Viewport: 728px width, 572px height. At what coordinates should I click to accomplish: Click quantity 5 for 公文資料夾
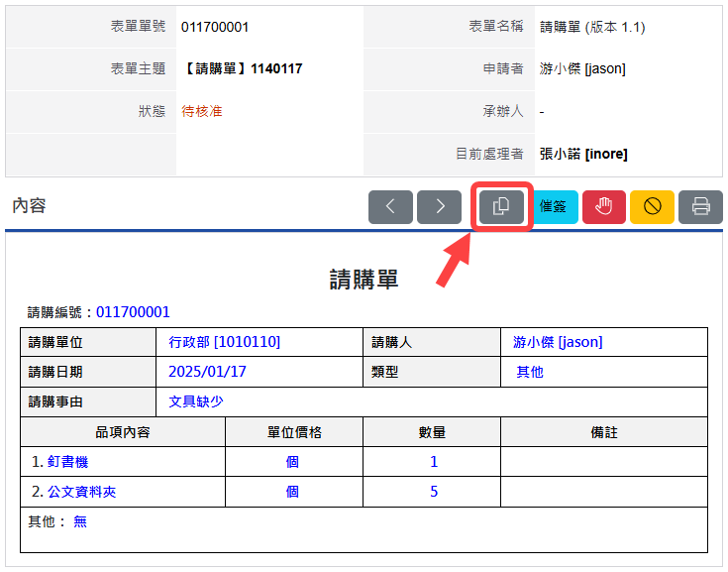click(434, 492)
